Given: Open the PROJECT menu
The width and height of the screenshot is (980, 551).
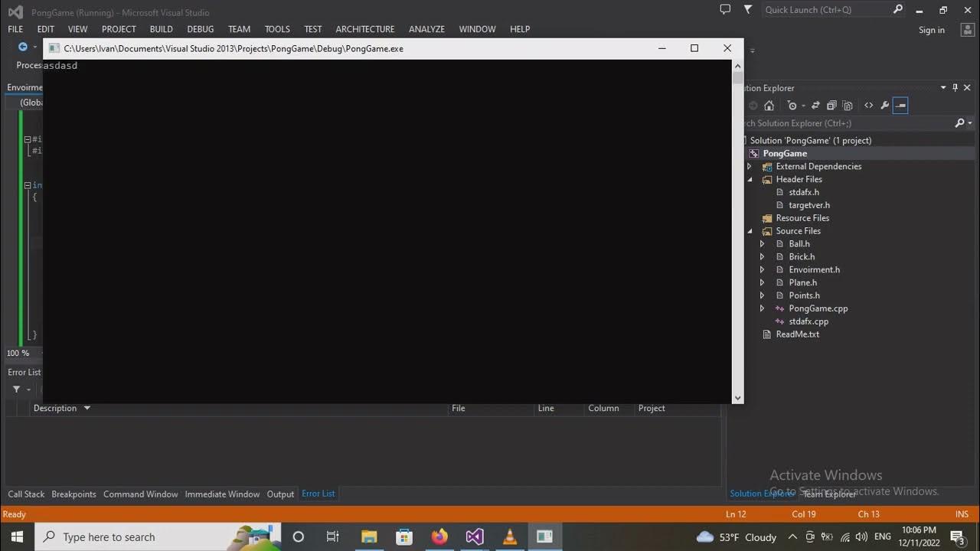Looking at the screenshot, I should (x=119, y=29).
